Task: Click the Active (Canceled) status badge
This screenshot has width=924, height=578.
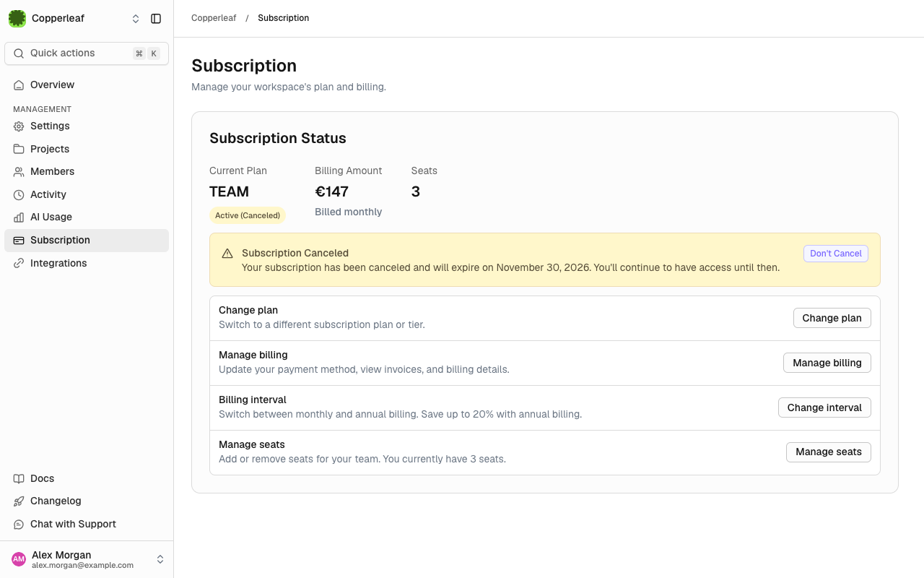Action: click(x=248, y=215)
